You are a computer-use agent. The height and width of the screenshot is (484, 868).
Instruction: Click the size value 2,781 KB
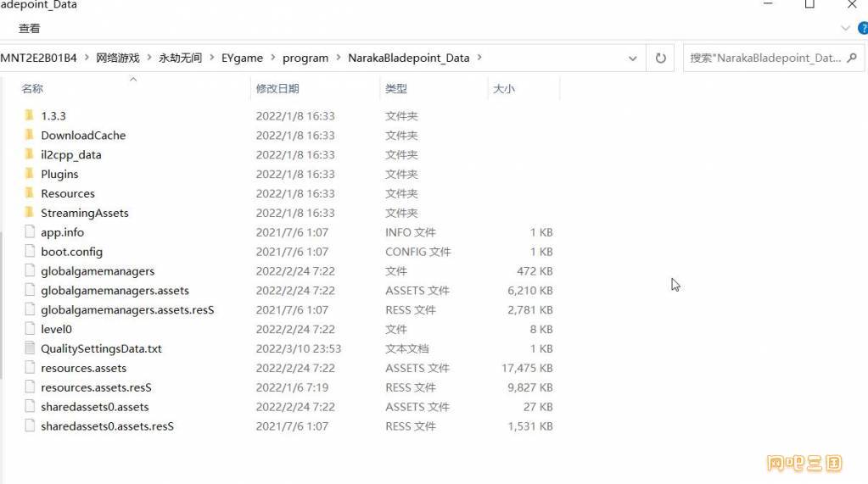(x=529, y=309)
